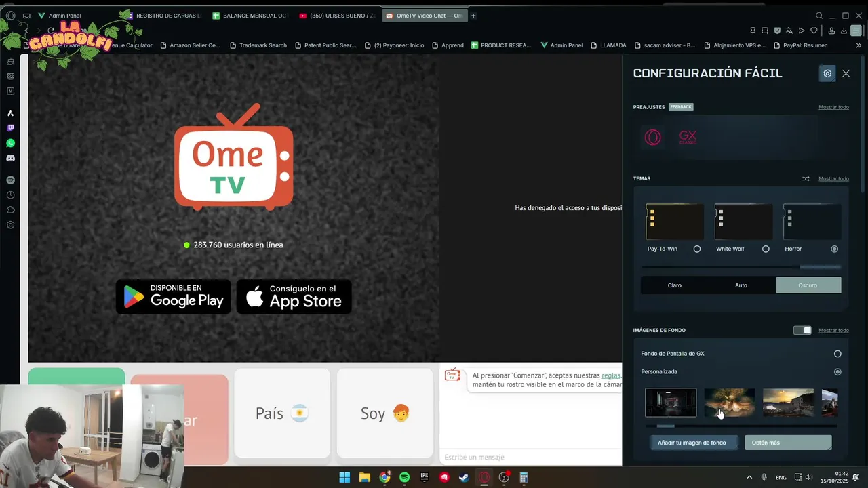
Task: Open the downloads icon
Action: click(x=844, y=30)
